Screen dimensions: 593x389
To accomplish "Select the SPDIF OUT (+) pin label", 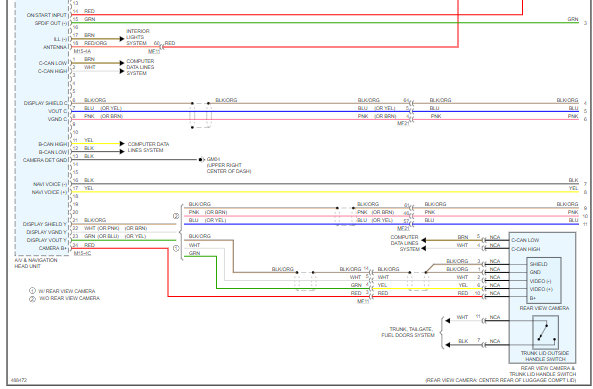I will pyautogui.click(x=50, y=23).
